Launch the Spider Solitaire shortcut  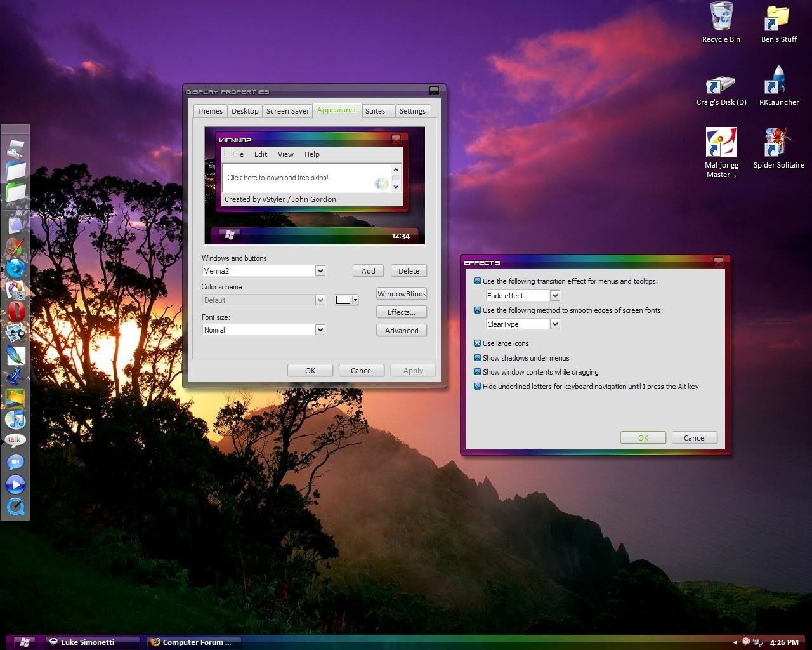coord(778,149)
